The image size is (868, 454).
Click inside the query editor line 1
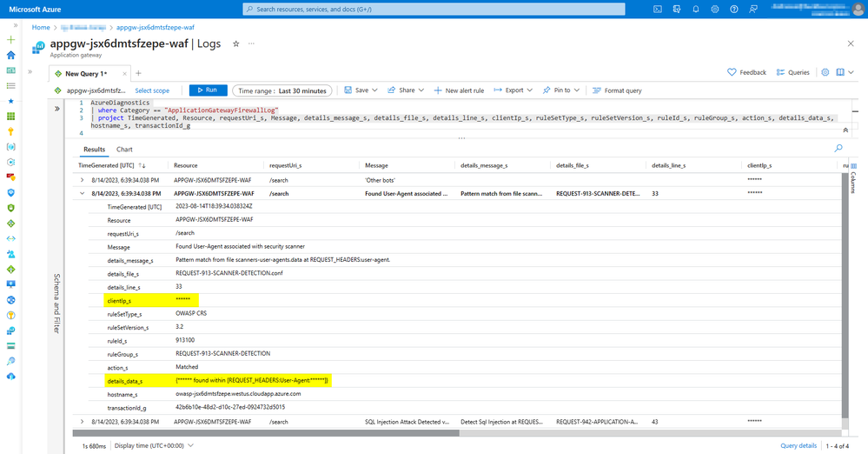pyautogui.click(x=120, y=103)
